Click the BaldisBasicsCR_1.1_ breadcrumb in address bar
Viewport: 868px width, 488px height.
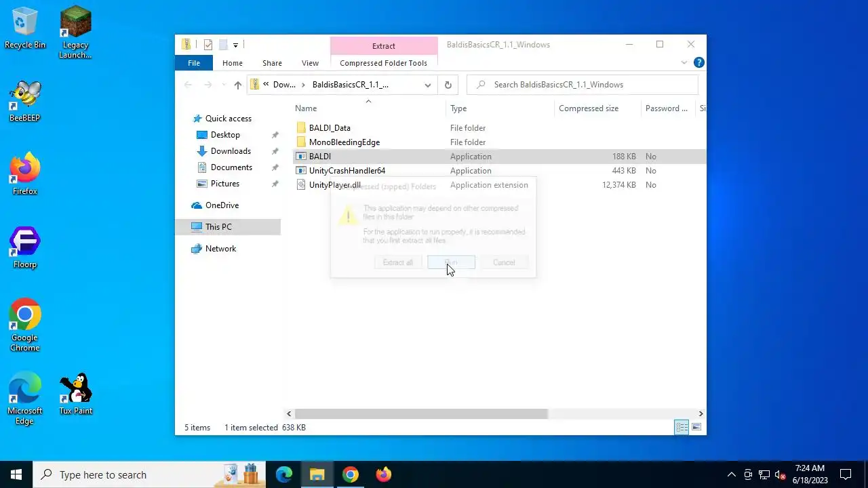pyautogui.click(x=350, y=85)
